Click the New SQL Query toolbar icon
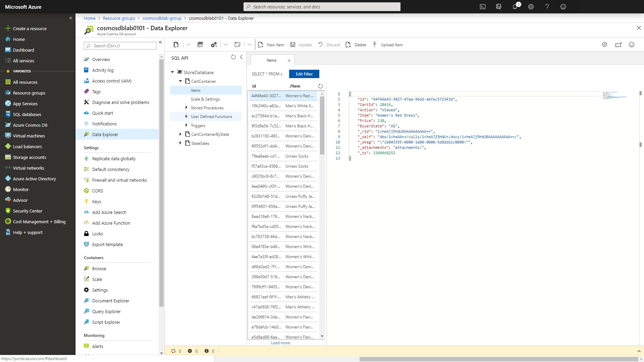This screenshot has width=644, height=362. (200, 45)
